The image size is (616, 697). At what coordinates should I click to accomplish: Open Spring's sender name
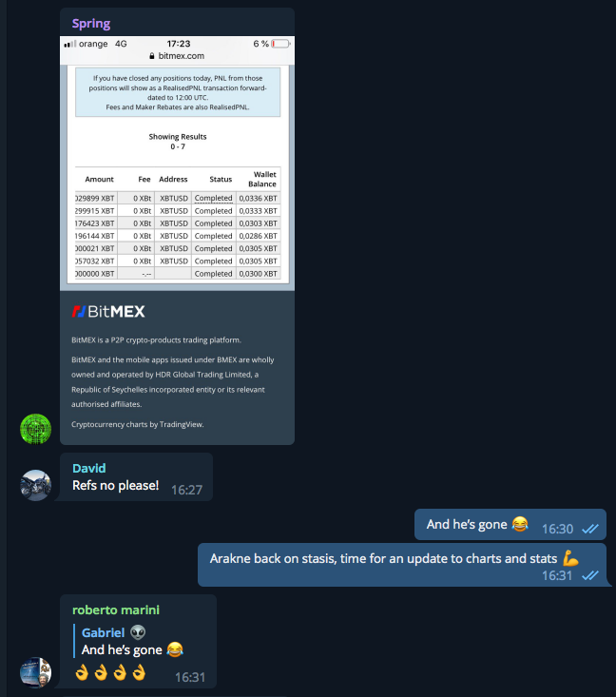[91, 24]
